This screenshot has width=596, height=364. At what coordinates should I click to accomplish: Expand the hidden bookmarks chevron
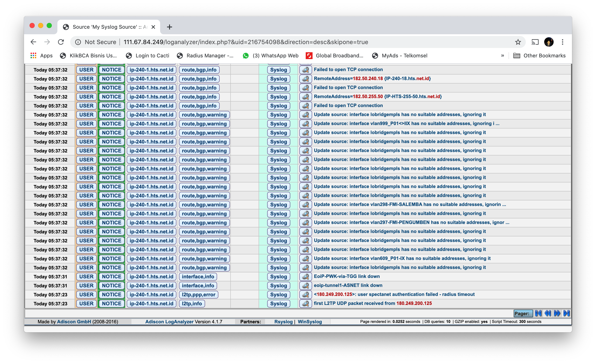pos(502,56)
